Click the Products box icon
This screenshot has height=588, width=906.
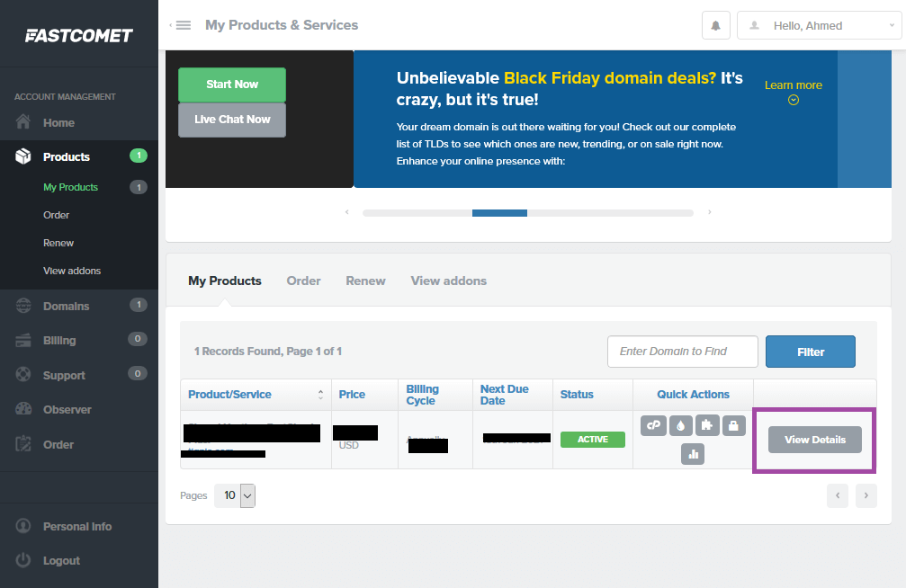(23, 156)
